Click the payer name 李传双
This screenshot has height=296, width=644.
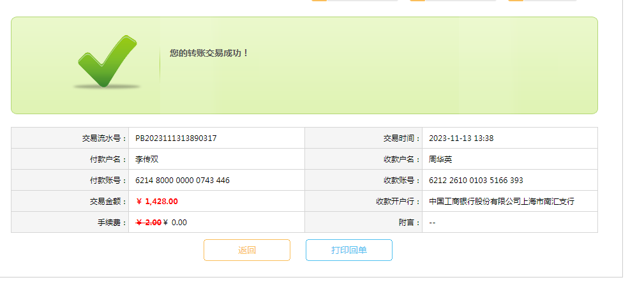pyautogui.click(x=146, y=159)
